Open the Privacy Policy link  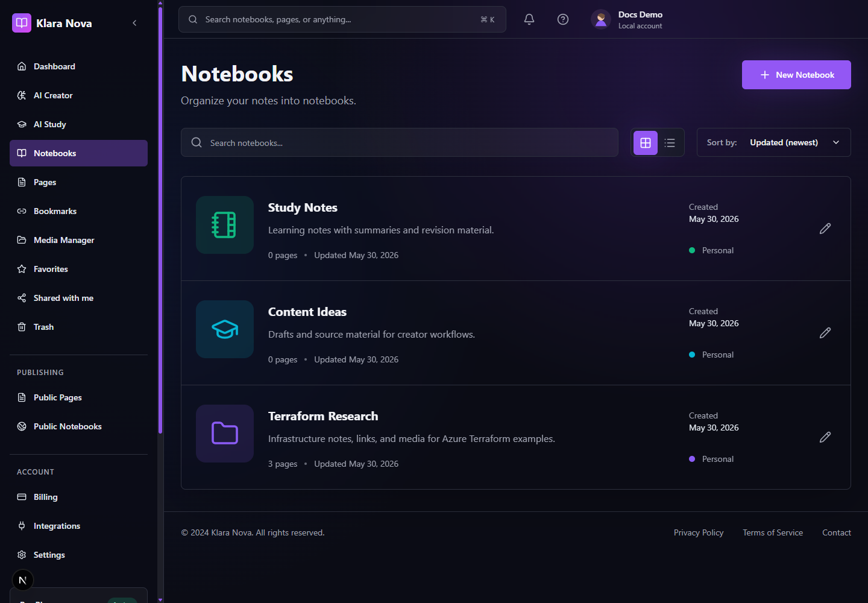(699, 532)
